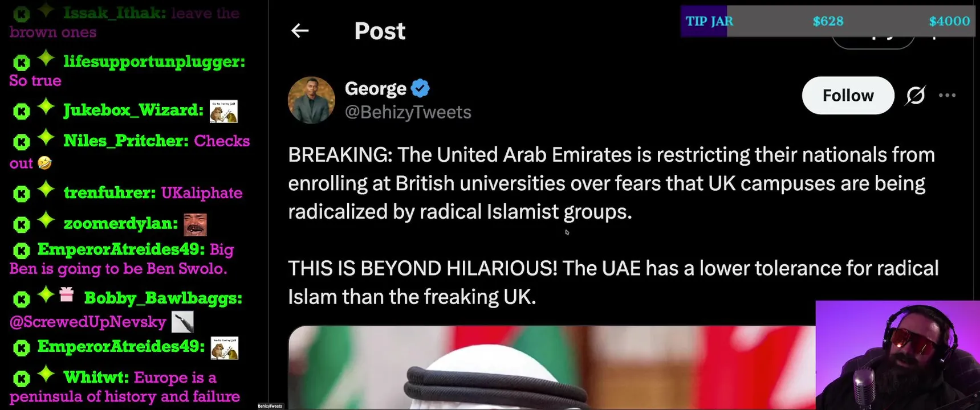980x410 pixels.
Task: Open George's profile picture
Action: [x=311, y=100]
